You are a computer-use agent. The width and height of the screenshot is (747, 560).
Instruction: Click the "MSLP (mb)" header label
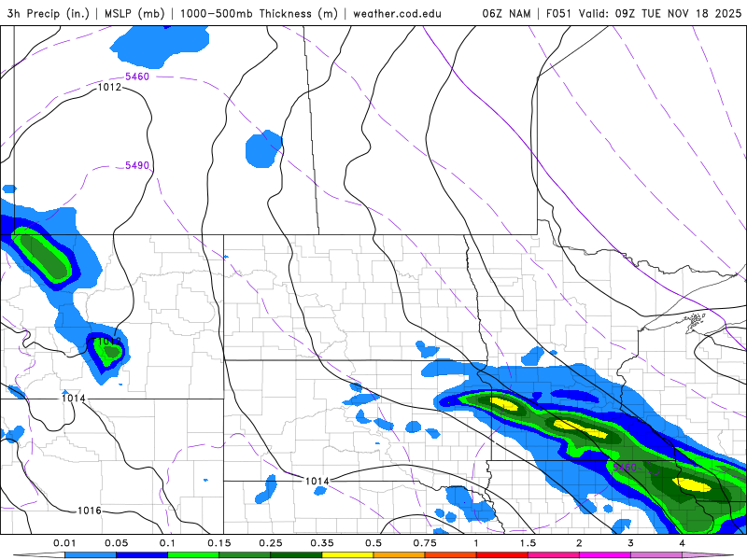tap(133, 13)
